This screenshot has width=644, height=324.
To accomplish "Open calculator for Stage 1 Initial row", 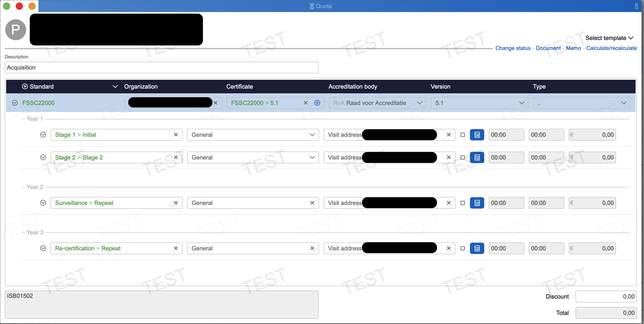I will pyautogui.click(x=477, y=135).
